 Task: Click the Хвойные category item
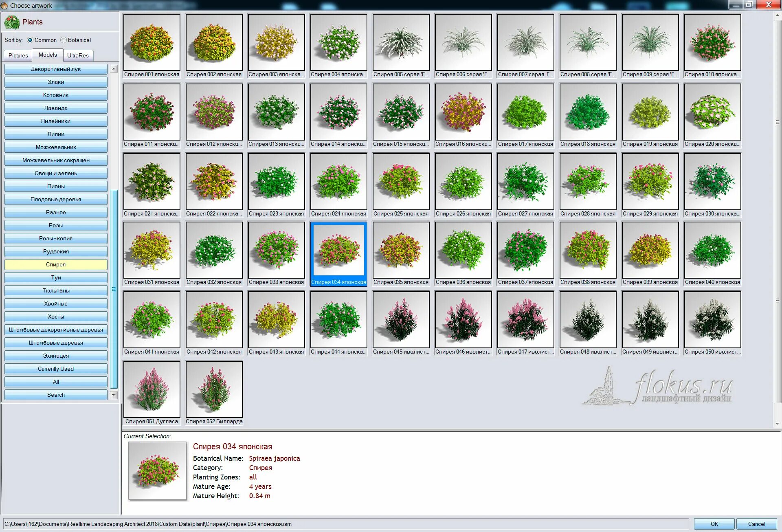coord(55,303)
